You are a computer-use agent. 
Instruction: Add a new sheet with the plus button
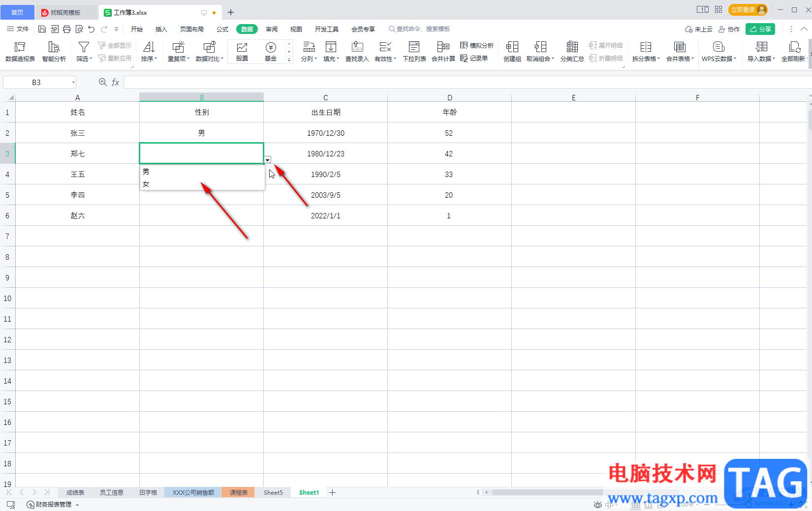point(333,492)
